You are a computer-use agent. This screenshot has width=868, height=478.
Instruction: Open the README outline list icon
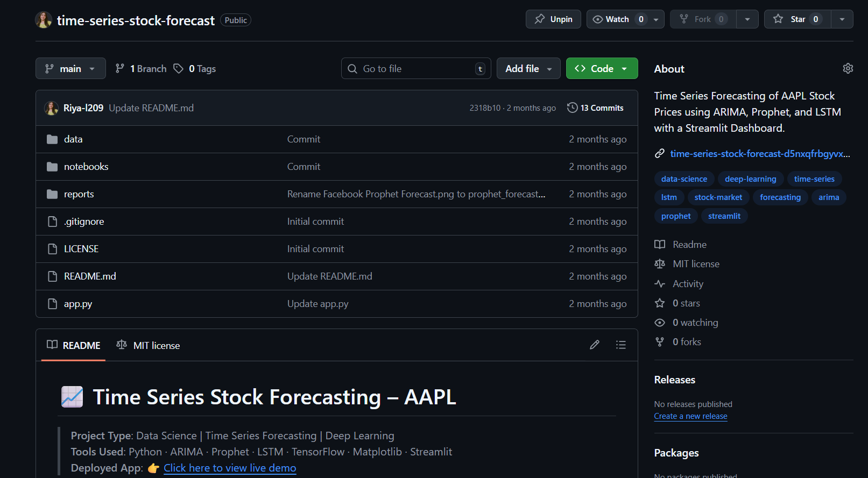(620, 345)
